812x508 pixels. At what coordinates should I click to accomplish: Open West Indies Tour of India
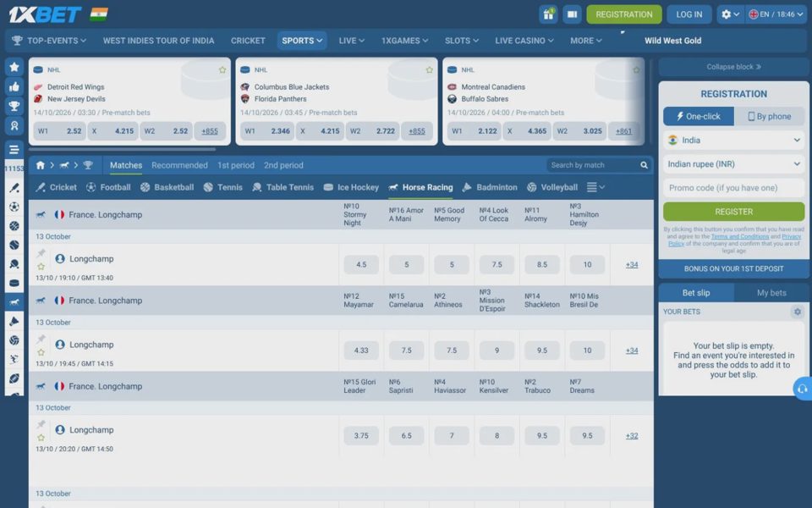(158, 41)
